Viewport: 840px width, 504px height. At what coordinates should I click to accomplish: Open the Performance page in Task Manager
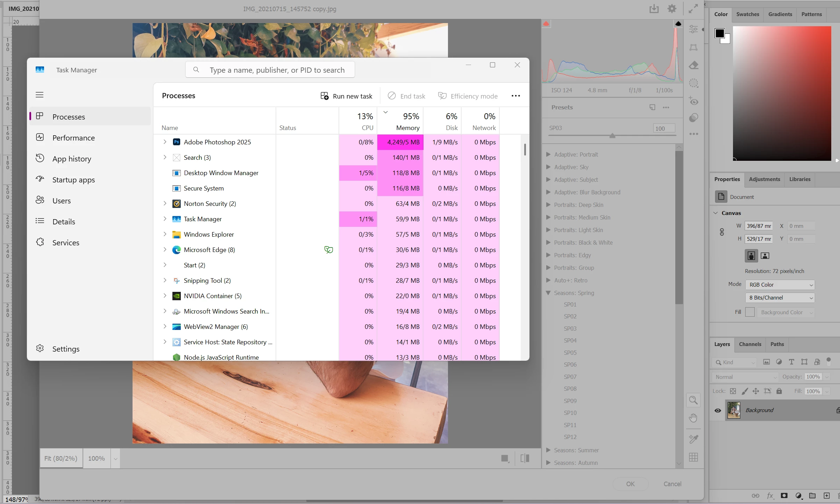click(x=73, y=138)
